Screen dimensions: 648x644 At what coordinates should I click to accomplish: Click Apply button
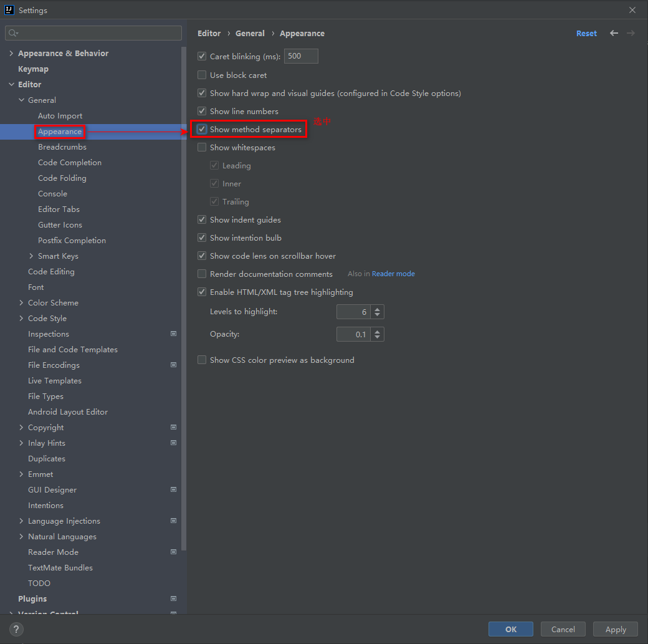point(616,629)
